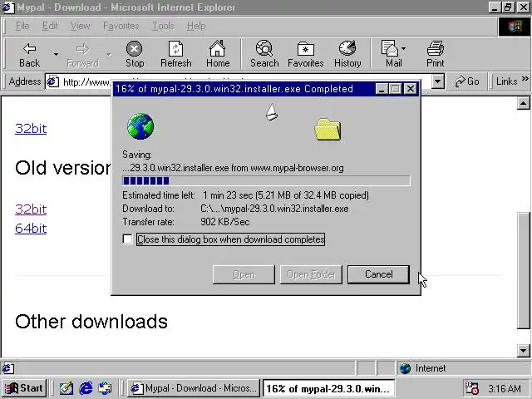Click the Other downloads heading
The width and height of the screenshot is (532, 399).
point(91,322)
